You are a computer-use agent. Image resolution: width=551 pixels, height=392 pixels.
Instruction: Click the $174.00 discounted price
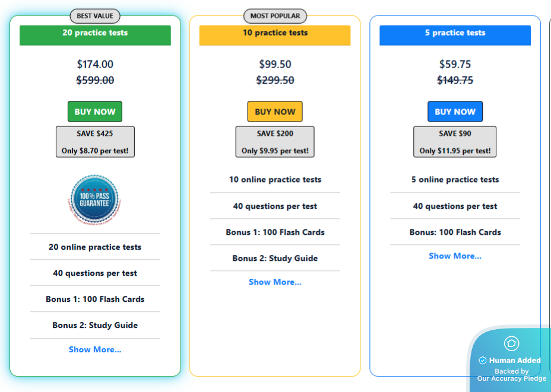95,64
